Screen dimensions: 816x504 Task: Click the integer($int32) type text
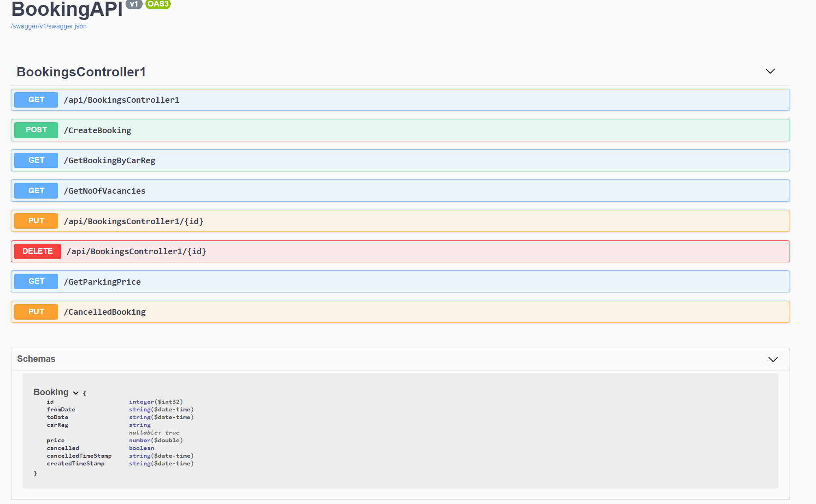click(x=156, y=402)
